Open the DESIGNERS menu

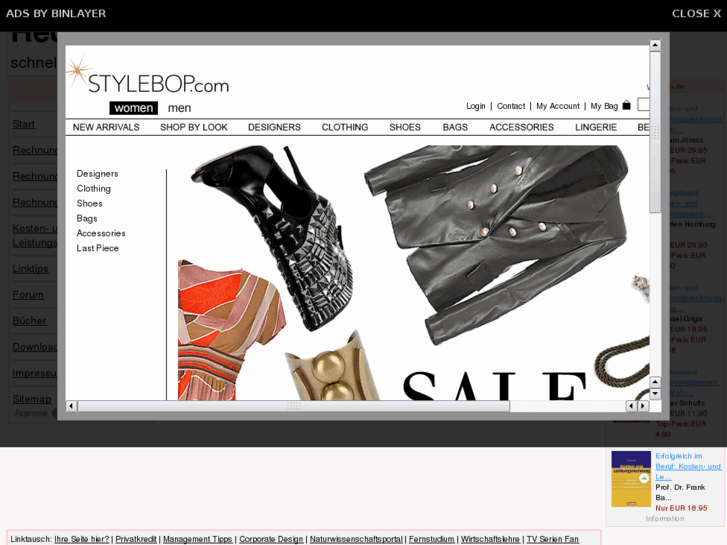[274, 127]
